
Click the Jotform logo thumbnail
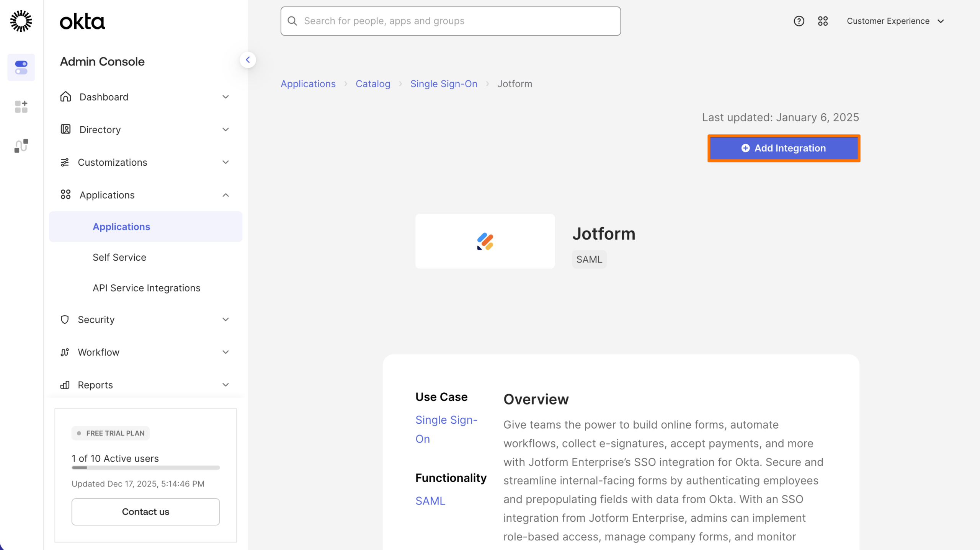point(485,241)
